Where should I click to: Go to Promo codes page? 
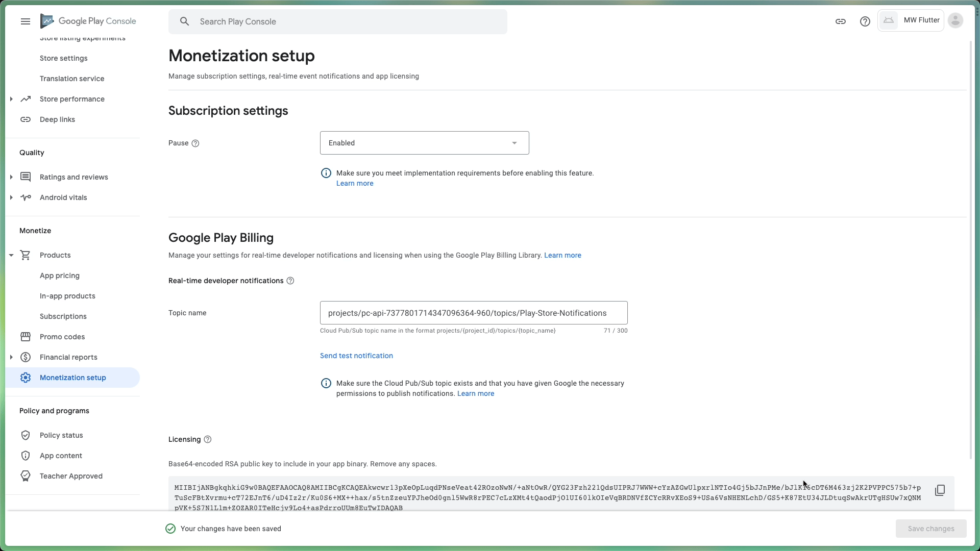62,337
